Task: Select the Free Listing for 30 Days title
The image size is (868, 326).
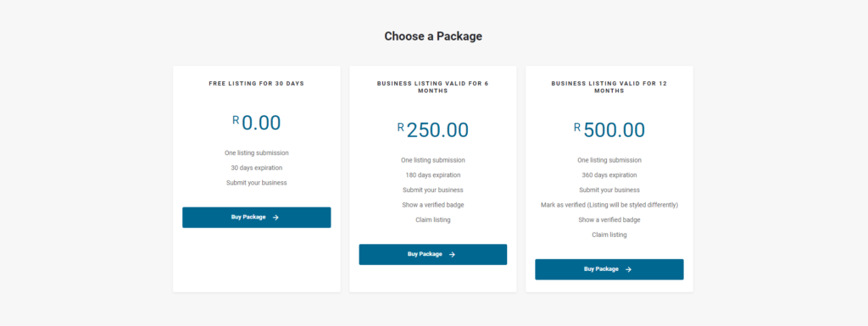Action: click(257, 84)
